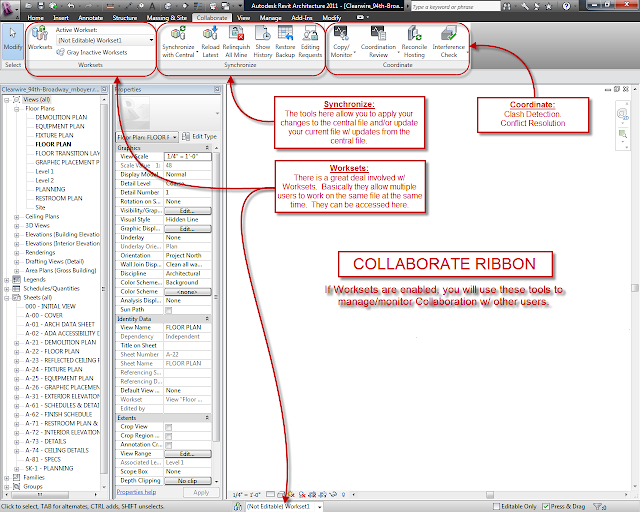The height and width of the screenshot is (512, 640).
Task: Collapse the Graphics properties section
Action: [x=207, y=148]
